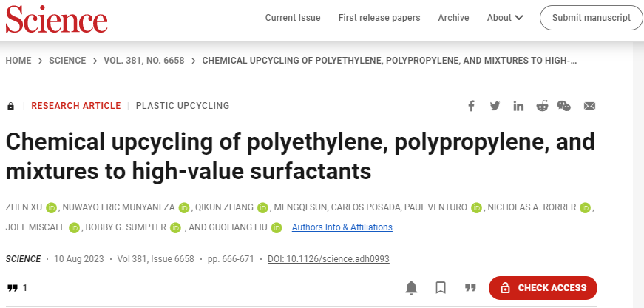Expand Authors Info & Affiliations
Image resolution: width=644 pixels, height=308 pixels.
342,227
